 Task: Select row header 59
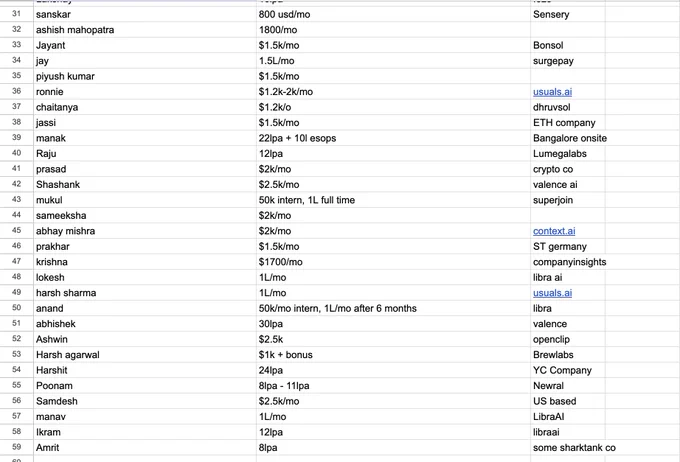click(x=16, y=448)
